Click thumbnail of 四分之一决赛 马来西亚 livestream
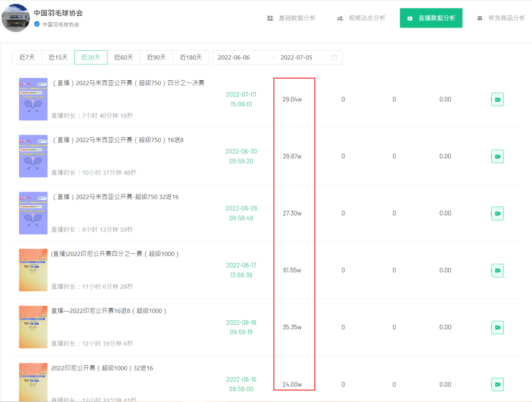This screenshot has width=532, height=402. pos(33,99)
